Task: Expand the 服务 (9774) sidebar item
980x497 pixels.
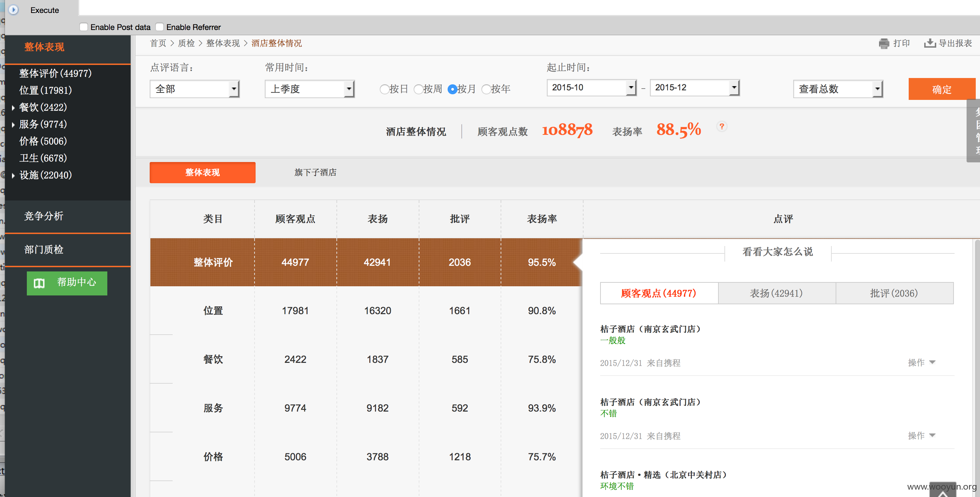Action: pos(13,125)
